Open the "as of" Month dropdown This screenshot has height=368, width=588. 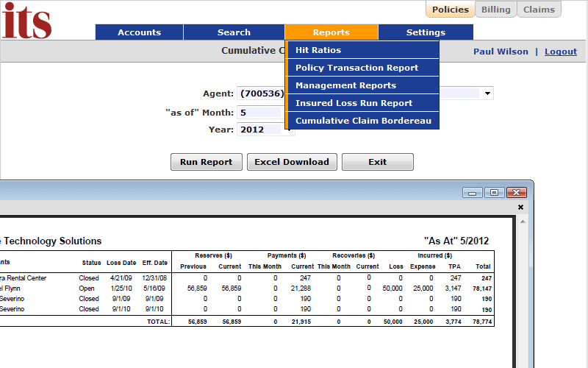pos(261,113)
